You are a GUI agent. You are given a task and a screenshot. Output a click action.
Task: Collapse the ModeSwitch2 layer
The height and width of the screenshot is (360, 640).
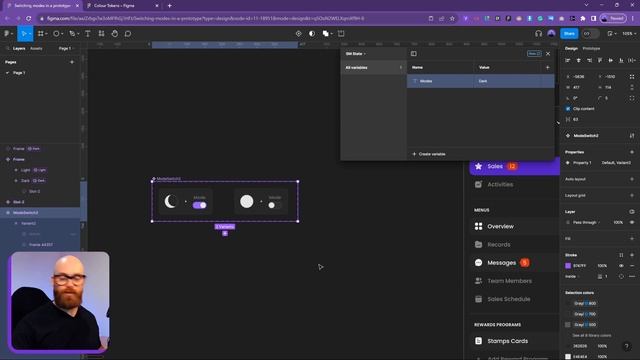(x=8, y=213)
